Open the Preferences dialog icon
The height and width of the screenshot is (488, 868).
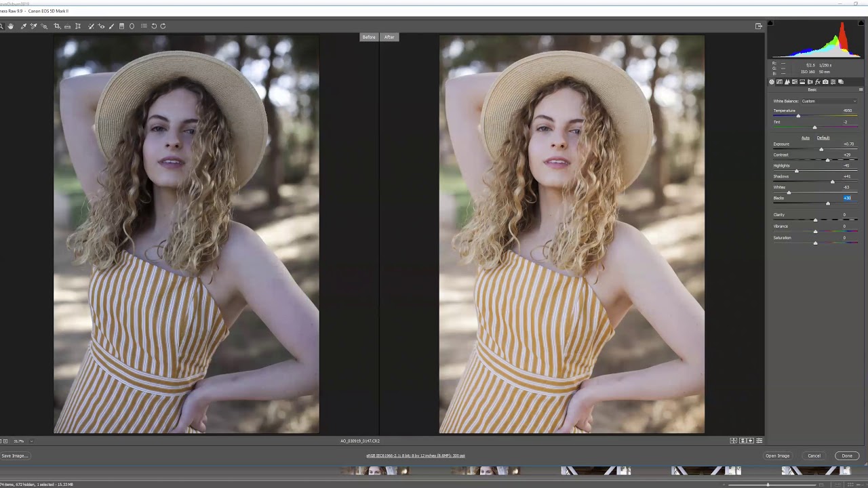click(x=144, y=26)
